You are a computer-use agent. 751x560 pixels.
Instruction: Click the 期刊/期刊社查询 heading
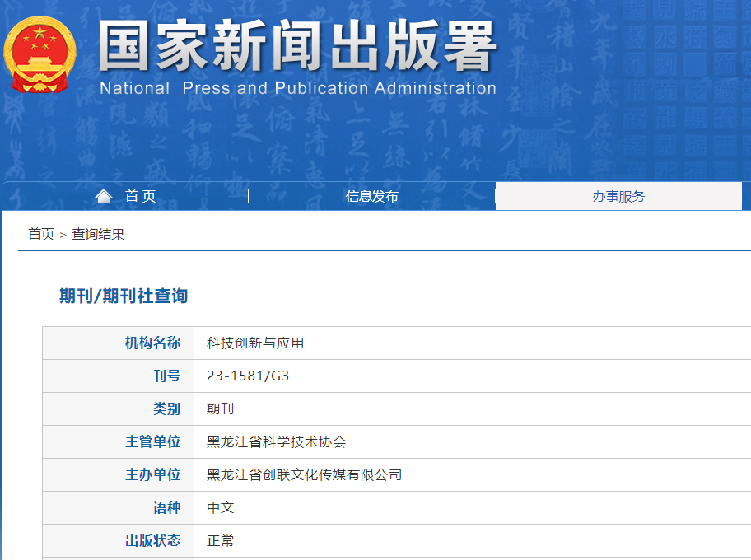pyautogui.click(x=124, y=296)
